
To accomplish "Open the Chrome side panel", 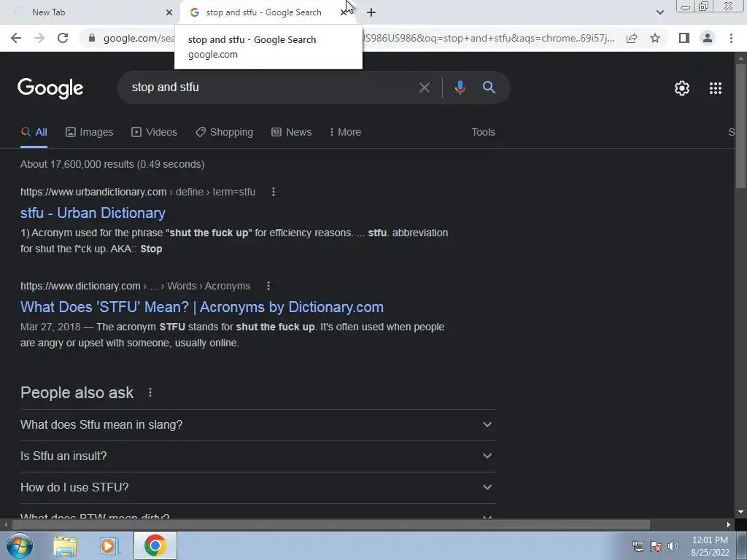I will click(684, 38).
